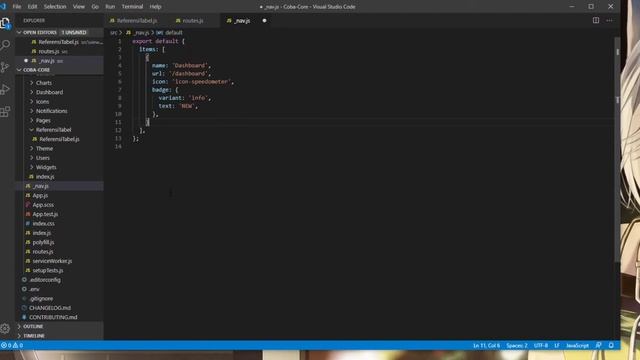Open the Terminal menu
The height and width of the screenshot is (360, 640).
[x=132, y=7]
